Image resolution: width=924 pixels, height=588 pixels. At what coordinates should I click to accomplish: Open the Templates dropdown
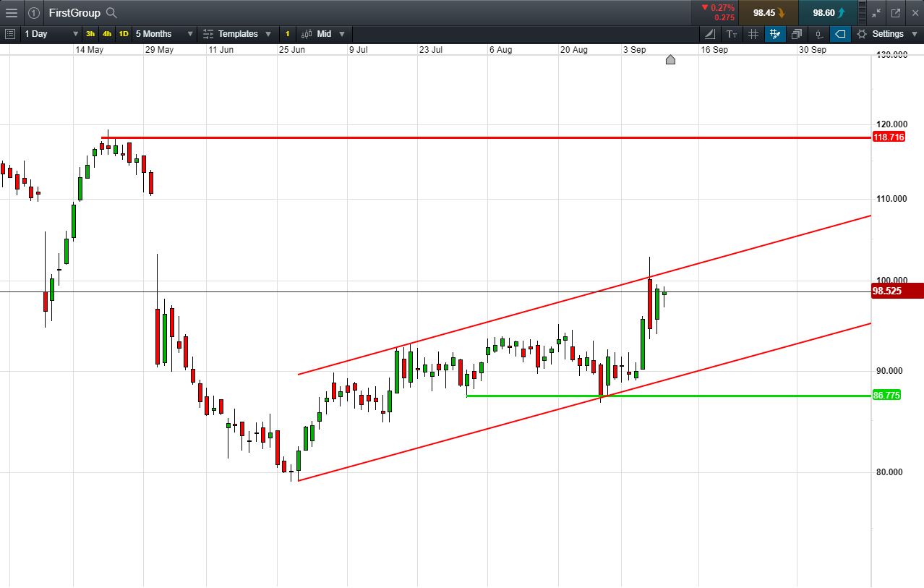point(237,34)
